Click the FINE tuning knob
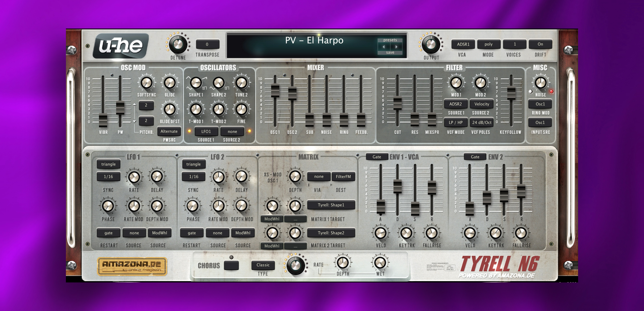The height and width of the screenshot is (311, 644). coord(241,109)
